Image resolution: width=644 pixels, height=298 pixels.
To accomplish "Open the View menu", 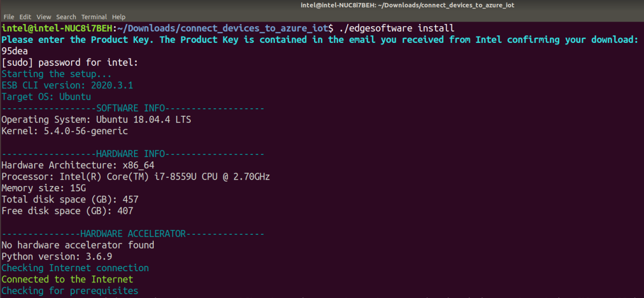I will [44, 17].
